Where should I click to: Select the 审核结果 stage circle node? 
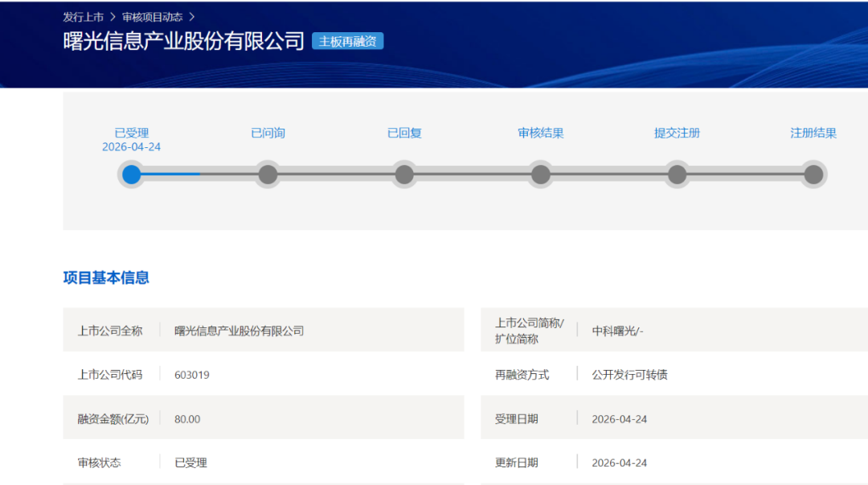[x=541, y=175]
